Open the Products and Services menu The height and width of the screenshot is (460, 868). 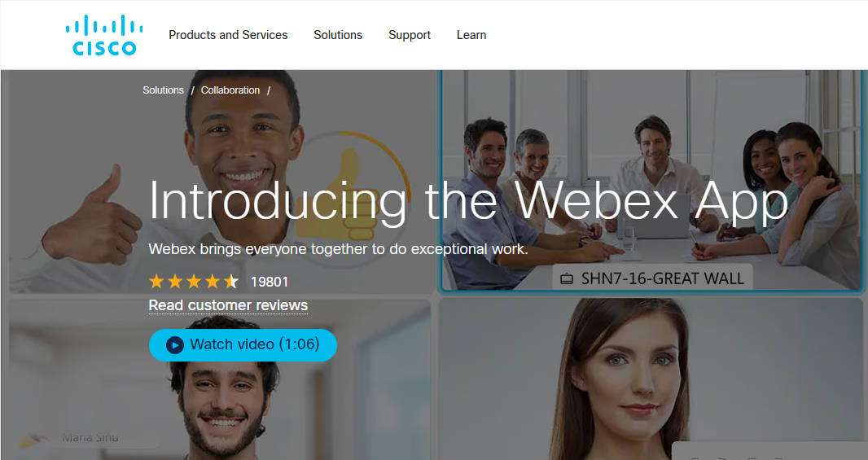point(228,35)
